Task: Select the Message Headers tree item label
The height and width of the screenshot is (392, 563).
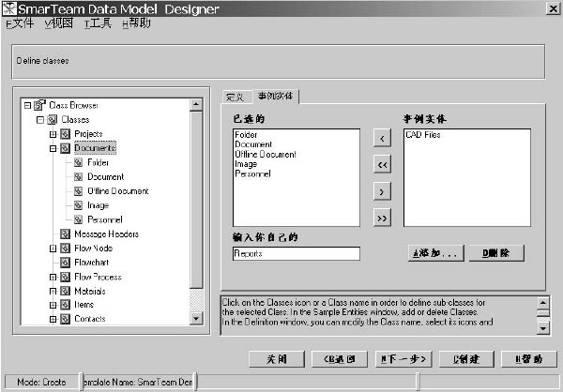Action: [106, 234]
